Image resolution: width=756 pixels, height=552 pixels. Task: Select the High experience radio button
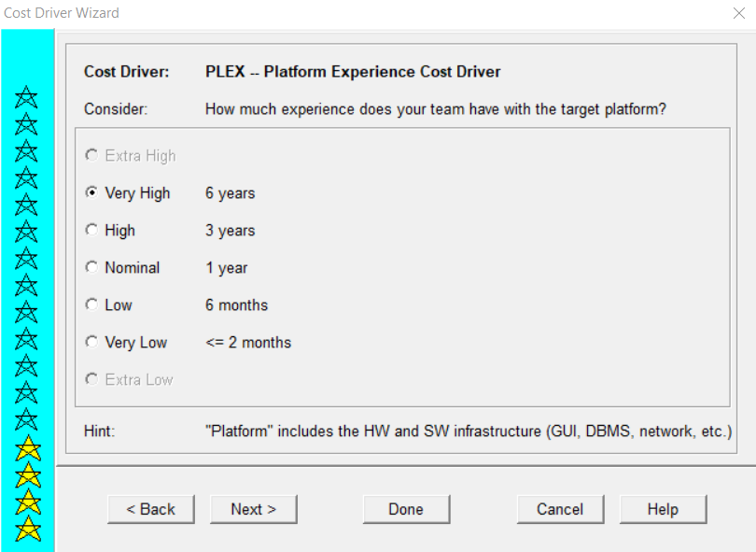pos(91,230)
